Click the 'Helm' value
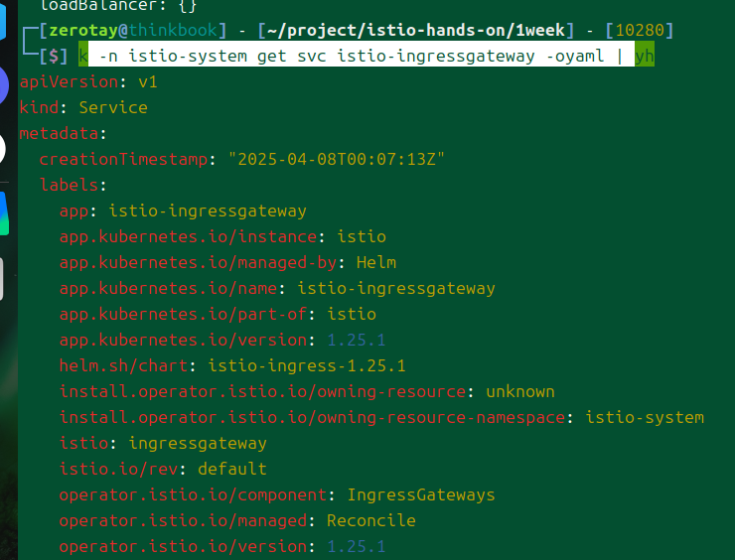Screen dimensions: 735x560 375,262
